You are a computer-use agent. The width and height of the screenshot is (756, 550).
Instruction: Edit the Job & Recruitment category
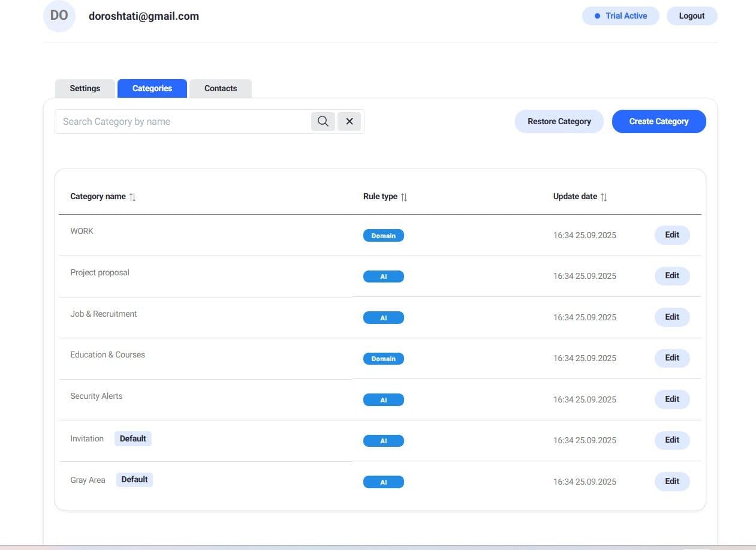671,317
